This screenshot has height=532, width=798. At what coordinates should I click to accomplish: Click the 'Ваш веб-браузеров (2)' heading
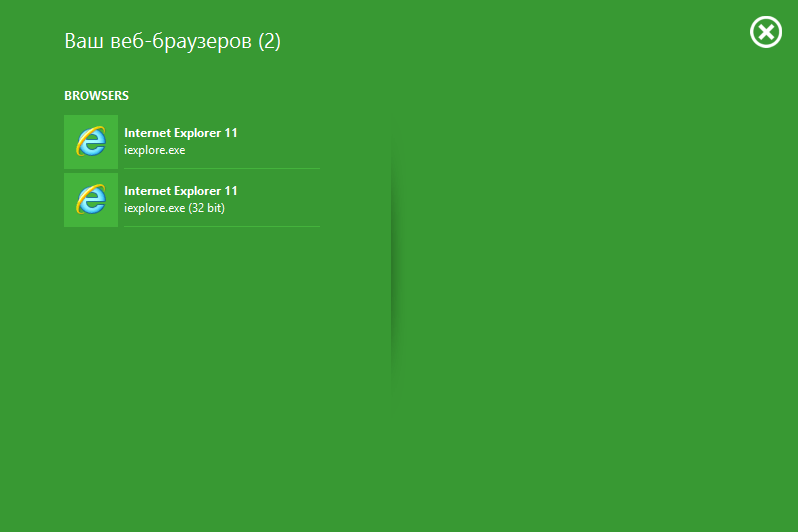173,41
